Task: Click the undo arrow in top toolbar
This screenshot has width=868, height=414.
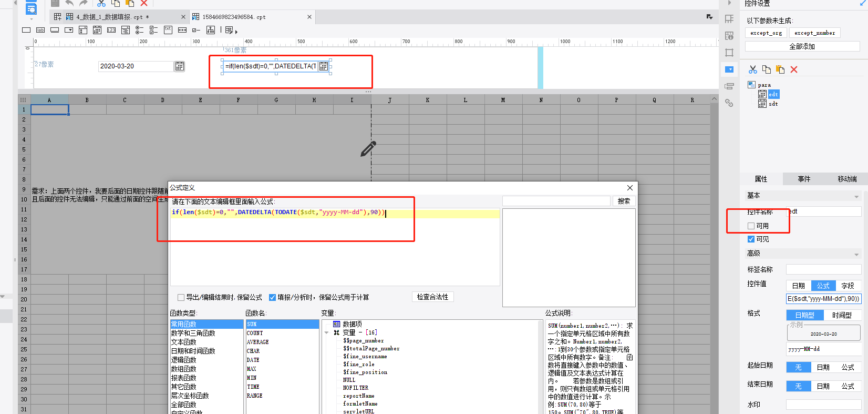Action: (69, 3)
